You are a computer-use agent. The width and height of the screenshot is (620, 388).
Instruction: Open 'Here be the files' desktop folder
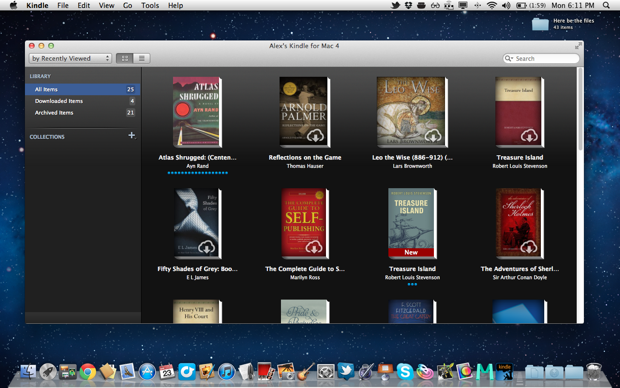(540, 24)
